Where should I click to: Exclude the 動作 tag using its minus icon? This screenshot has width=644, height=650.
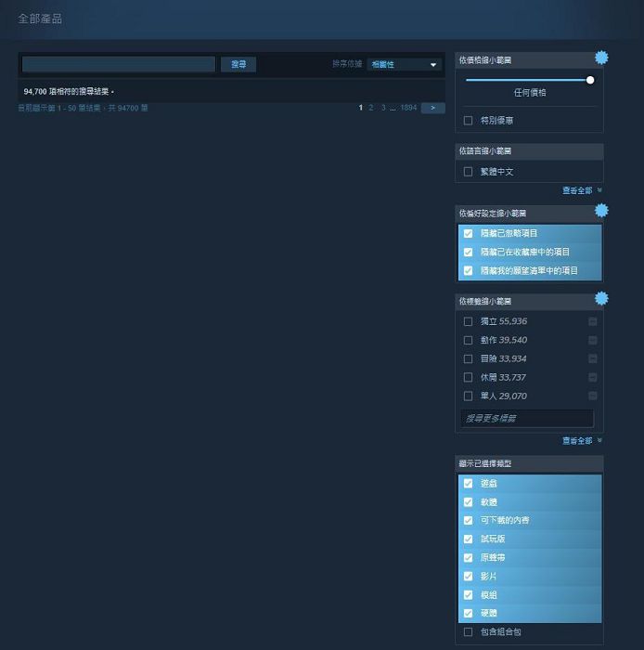[593, 340]
